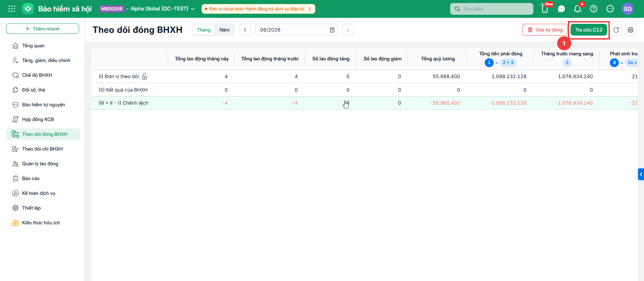This screenshot has width=644, height=281.
Task: Open the more options ellipsis icon
Action: tap(610, 9)
